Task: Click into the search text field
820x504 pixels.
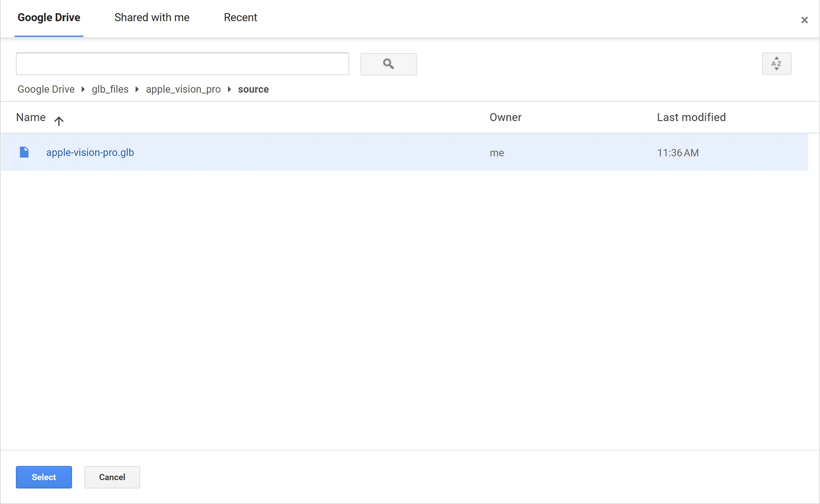Action: [182, 64]
